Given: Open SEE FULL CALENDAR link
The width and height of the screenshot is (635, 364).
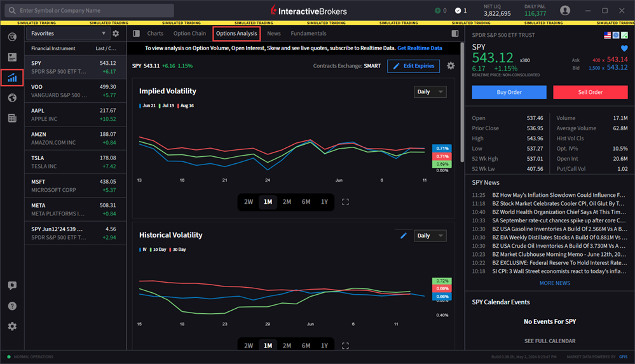Looking at the screenshot, I should [550, 341].
